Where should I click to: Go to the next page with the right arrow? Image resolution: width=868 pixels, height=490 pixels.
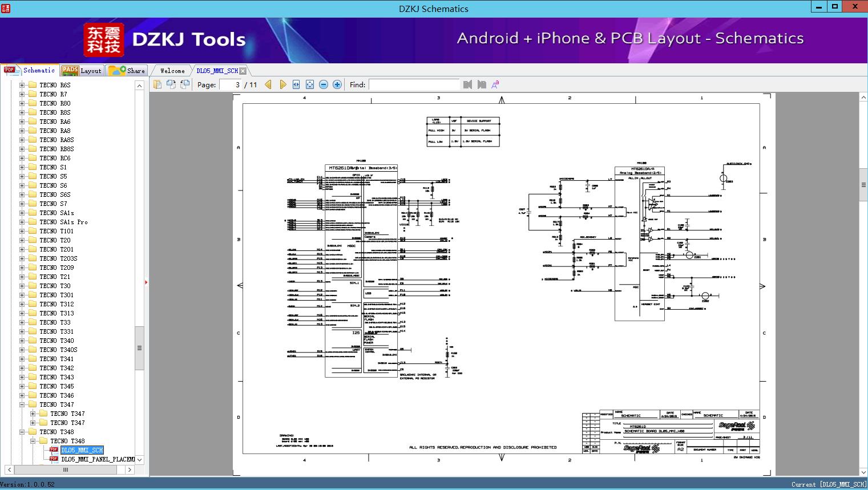click(282, 84)
